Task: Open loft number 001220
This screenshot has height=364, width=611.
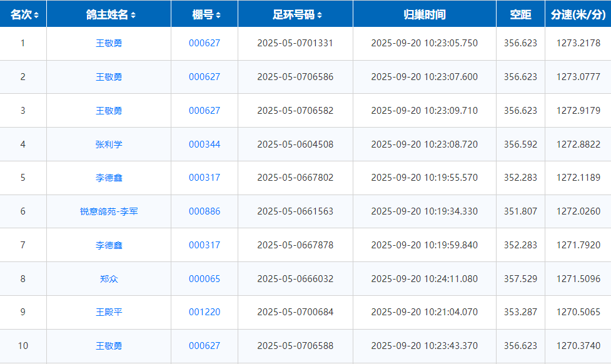Action: (205, 312)
